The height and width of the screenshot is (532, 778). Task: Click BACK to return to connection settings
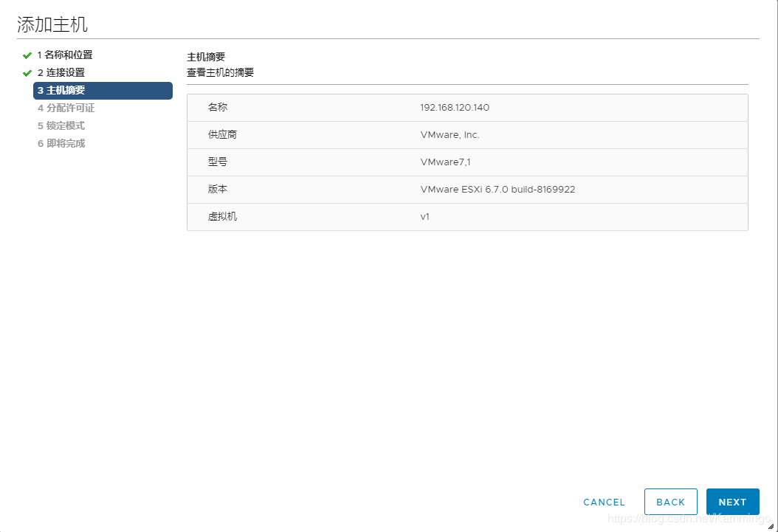tap(670, 501)
